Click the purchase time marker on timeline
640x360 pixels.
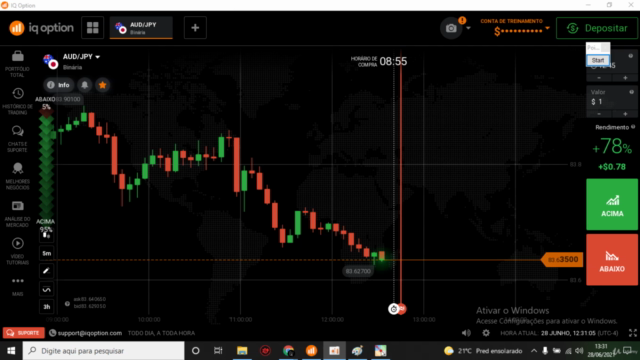click(x=393, y=309)
